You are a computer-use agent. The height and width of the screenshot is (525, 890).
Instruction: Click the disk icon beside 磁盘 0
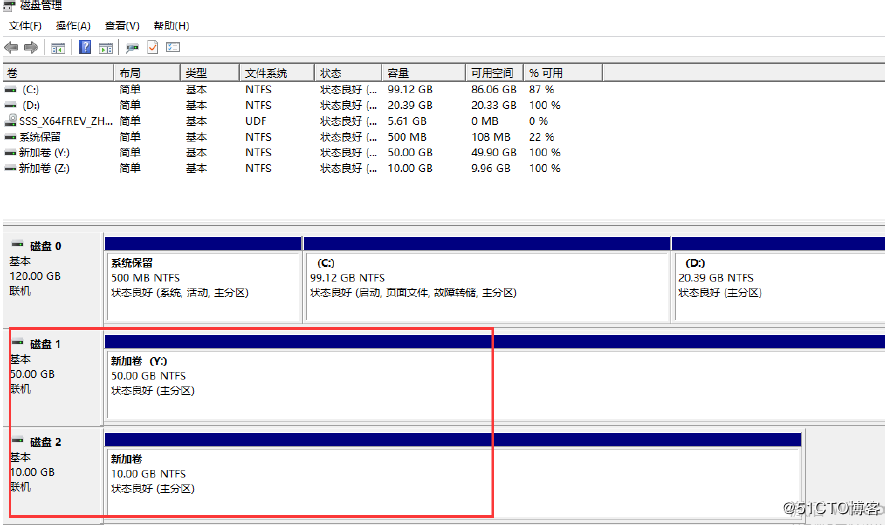pos(18,244)
